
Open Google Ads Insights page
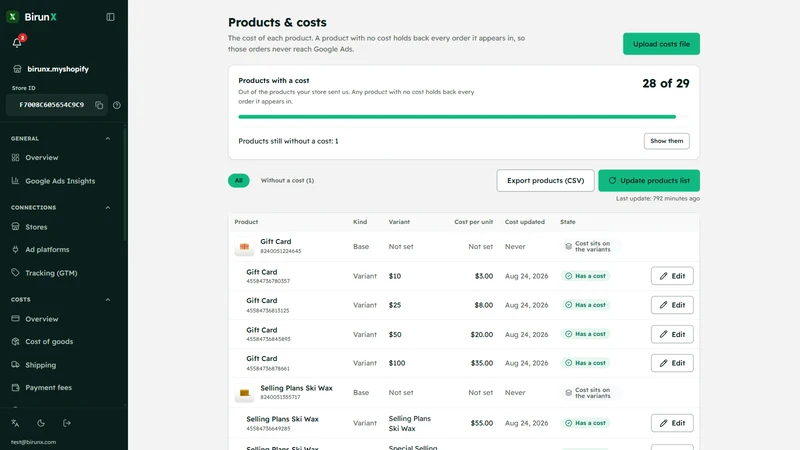[61, 181]
